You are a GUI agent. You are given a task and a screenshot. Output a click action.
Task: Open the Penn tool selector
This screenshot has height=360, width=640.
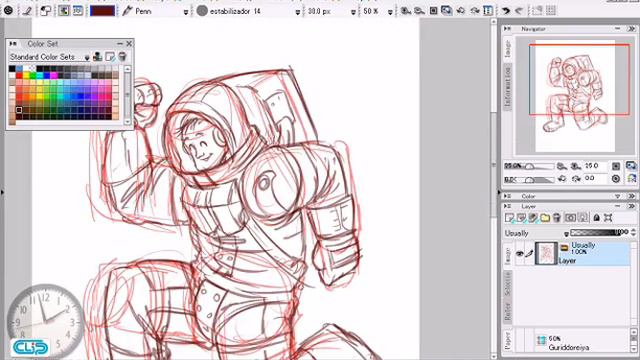[155, 11]
